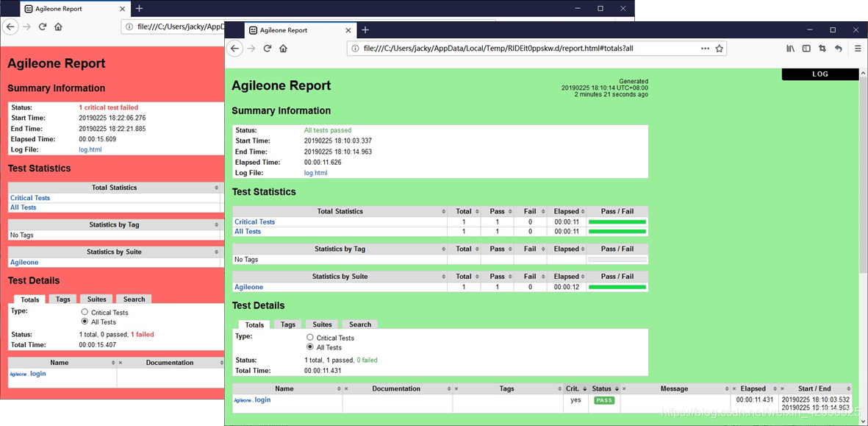Click the forward arrow in the front window
This screenshot has width=868, height=426.
[251, 49]
